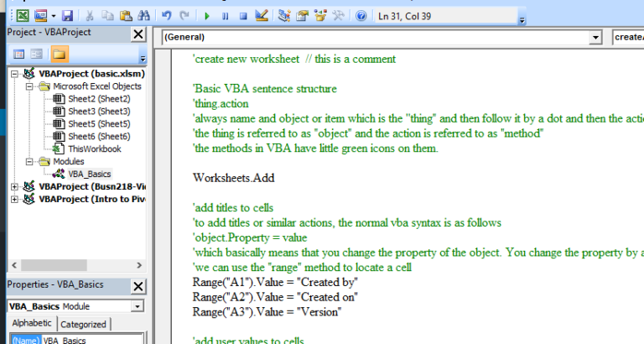The image size is (644, 344).
Task: Collapse Microsoft Excel Objects folder
Action: (29, 86)
